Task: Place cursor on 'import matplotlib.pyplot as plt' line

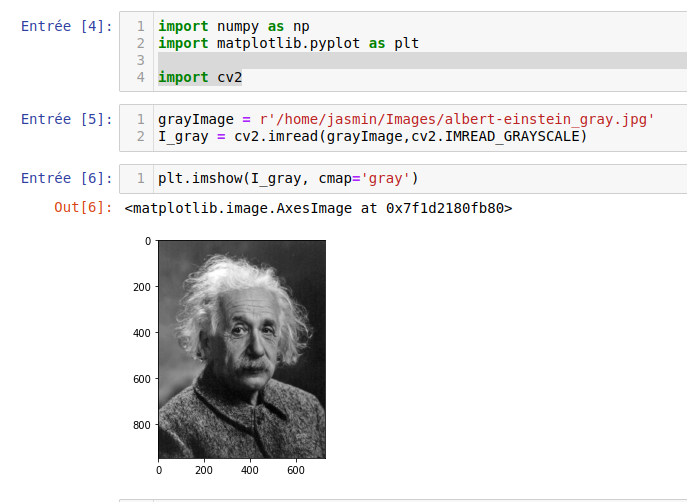Action: [288, 43]
